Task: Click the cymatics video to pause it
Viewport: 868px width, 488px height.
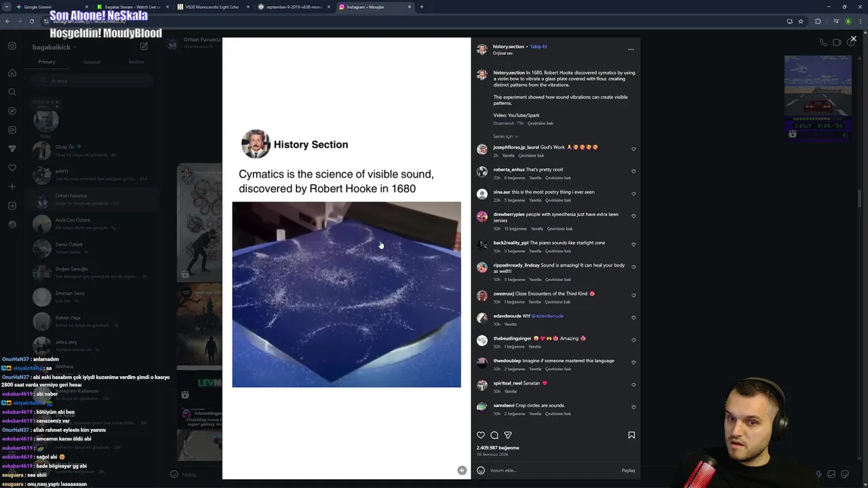Action: tap(347, 294)
